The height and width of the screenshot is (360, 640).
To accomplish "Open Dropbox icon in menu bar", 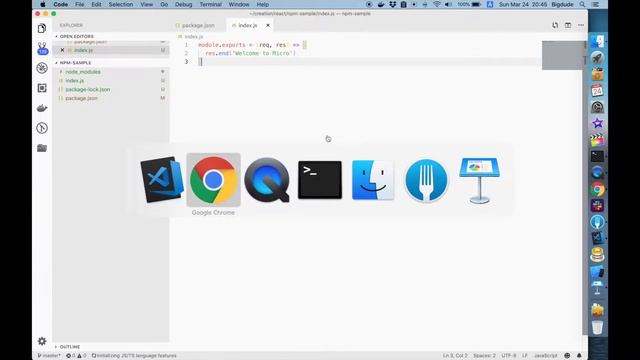I will click(392, 4).
